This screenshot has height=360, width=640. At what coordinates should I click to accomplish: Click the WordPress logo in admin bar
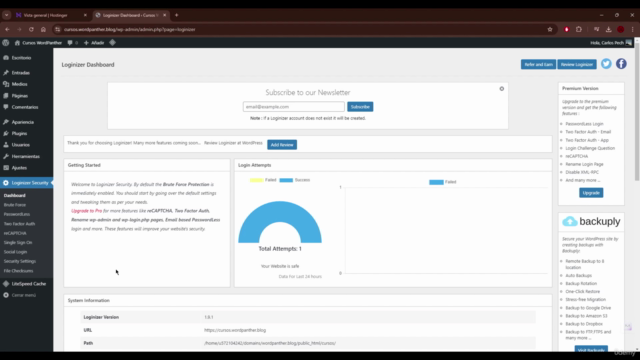click(6, 42)
